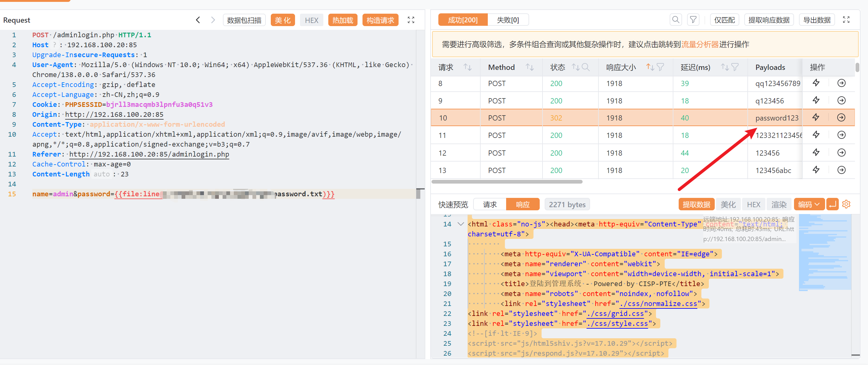
Task: Collapse the html tag at line 14
Action: pyautogui.click(x=461, y=224)
